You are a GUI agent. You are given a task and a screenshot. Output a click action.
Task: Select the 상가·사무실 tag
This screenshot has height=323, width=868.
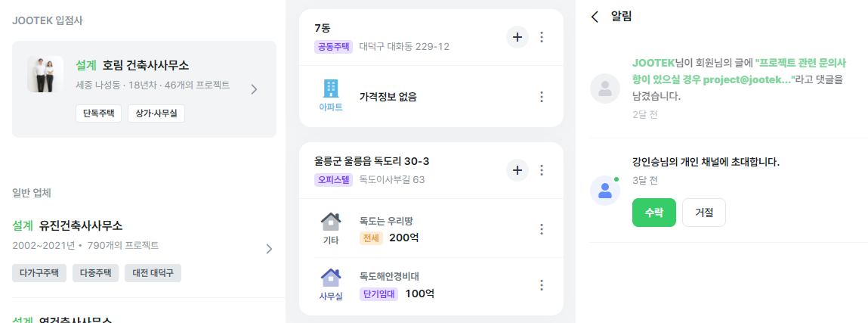[x=156, y=113]
